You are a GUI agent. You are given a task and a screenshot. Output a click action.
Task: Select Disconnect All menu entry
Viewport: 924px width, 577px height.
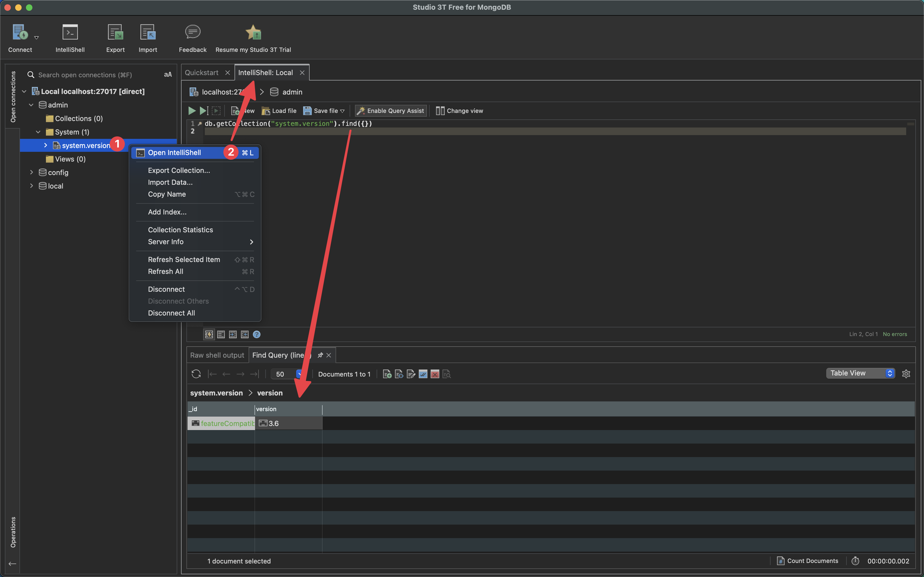pos(195,313)
